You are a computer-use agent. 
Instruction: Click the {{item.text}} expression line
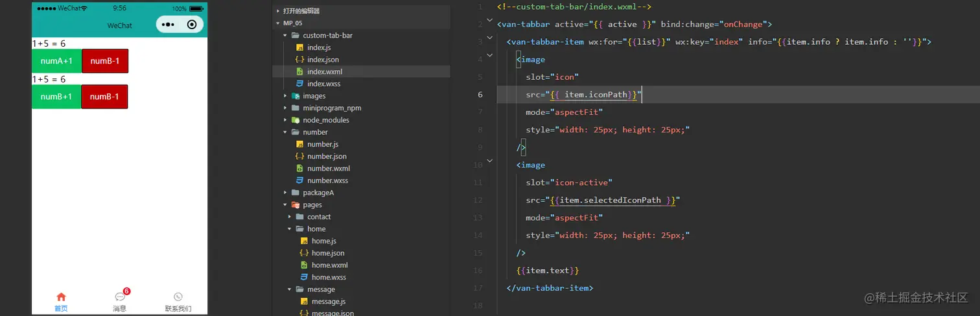(548, 270)
